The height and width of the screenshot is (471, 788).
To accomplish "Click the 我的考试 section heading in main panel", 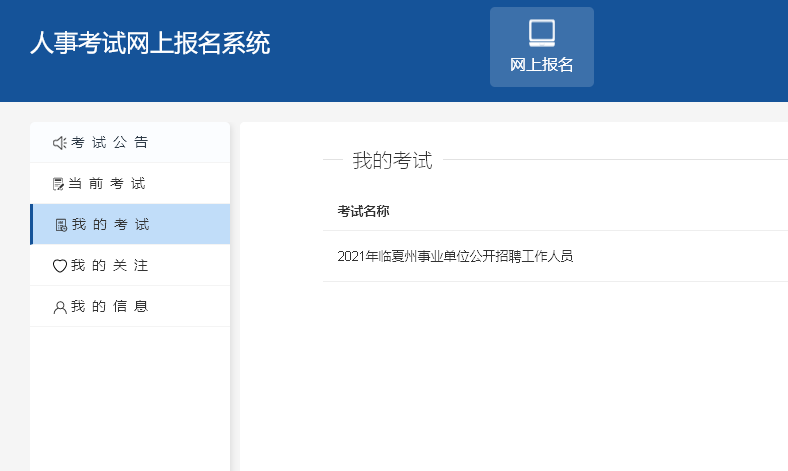I will coord(392,161).
